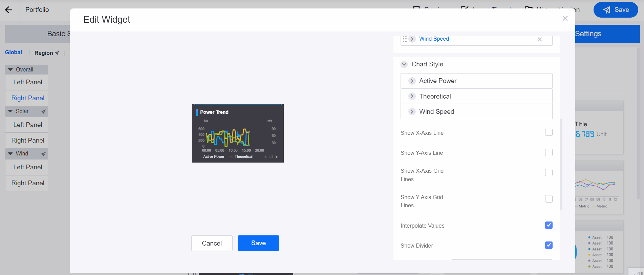Expand Active Power chart style
The width and height of the screenshot is (644, 275).
pyautogui.click(x=412, y=81)
